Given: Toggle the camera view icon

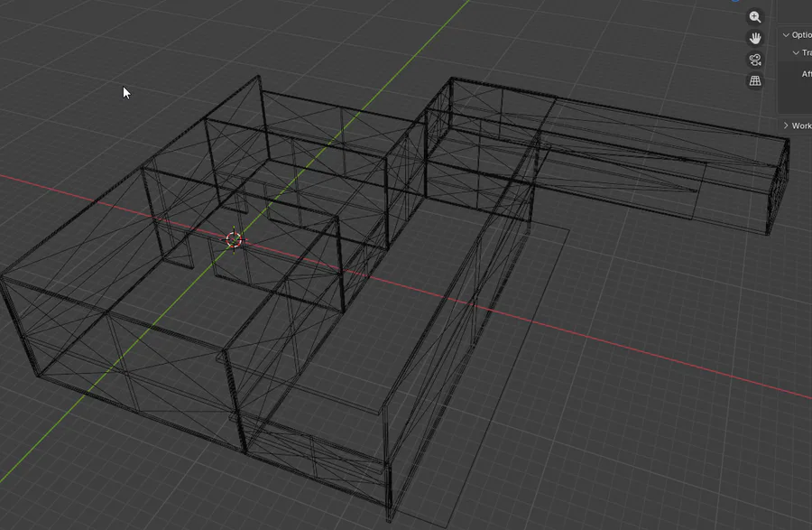Looking at the screenshot, I should tap(755, 60).
